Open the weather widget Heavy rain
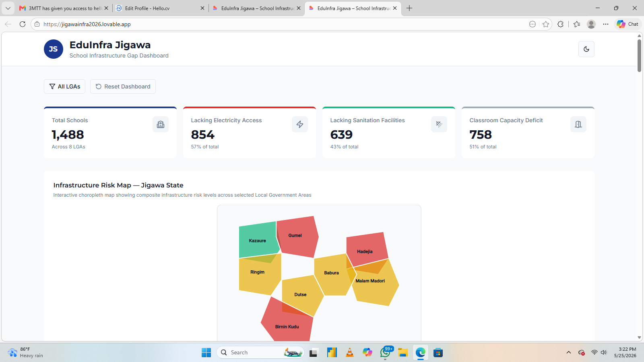 25,353
